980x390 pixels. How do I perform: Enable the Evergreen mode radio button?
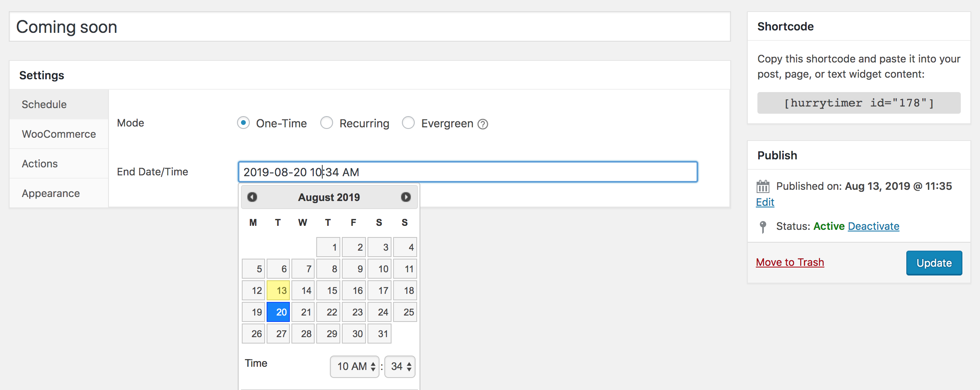tap(408, 123)
